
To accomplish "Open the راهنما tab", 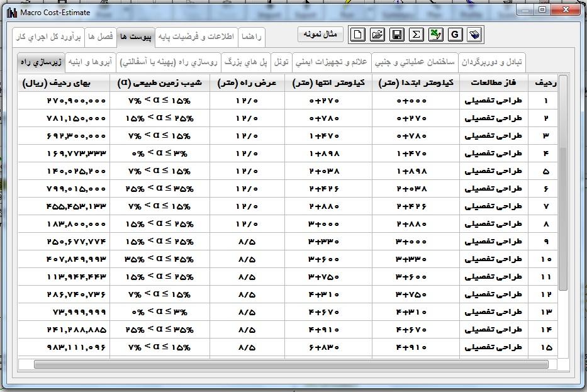I will point(251,36).
